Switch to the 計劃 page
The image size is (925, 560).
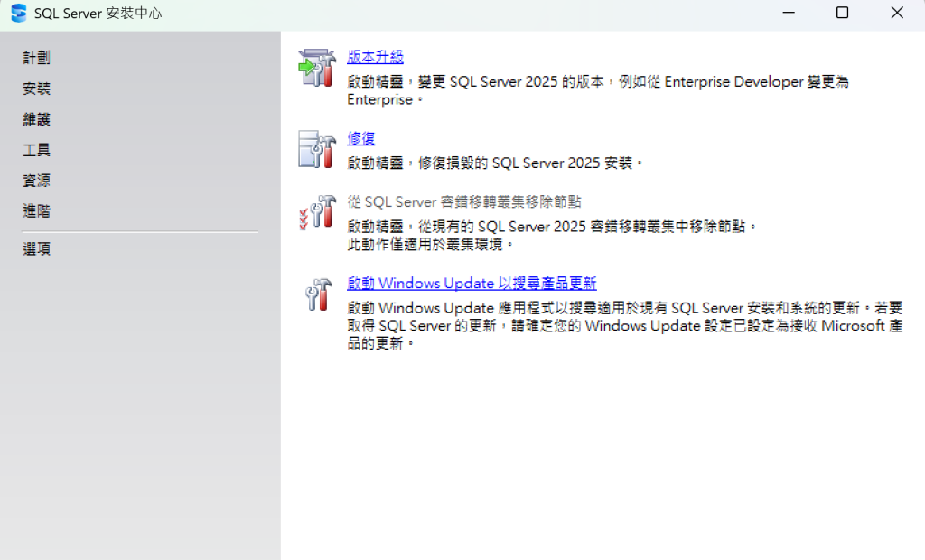click(36, 58)
